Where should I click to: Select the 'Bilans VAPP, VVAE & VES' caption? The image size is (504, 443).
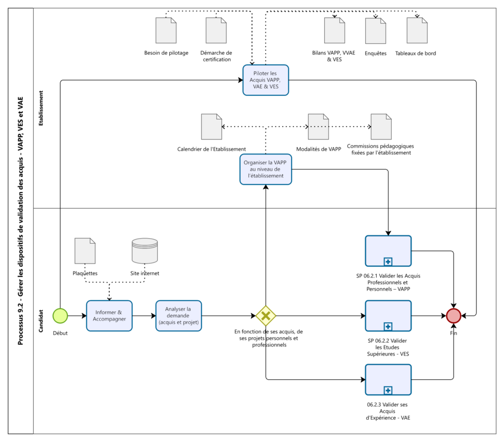[334, 56]
